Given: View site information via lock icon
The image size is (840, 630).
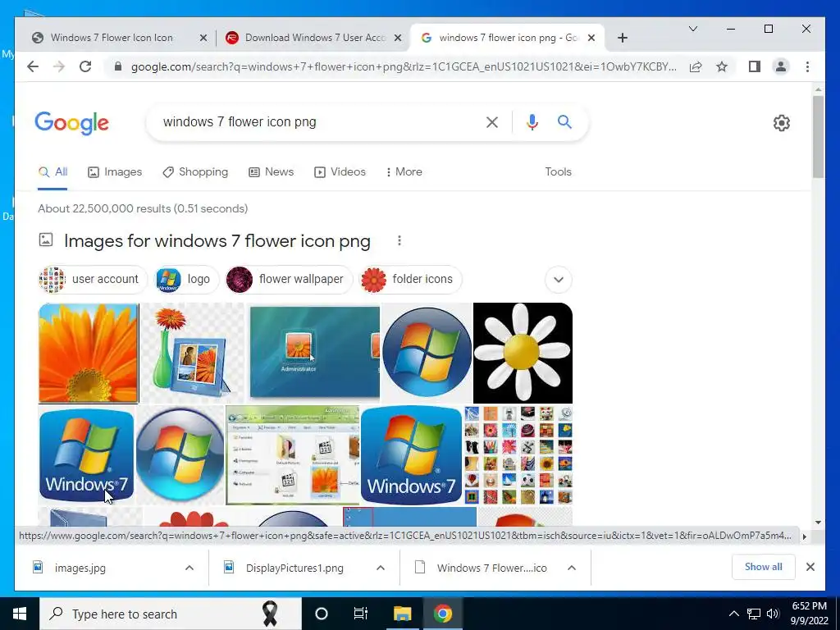Looking at the screenshot, I should point(118,66).
